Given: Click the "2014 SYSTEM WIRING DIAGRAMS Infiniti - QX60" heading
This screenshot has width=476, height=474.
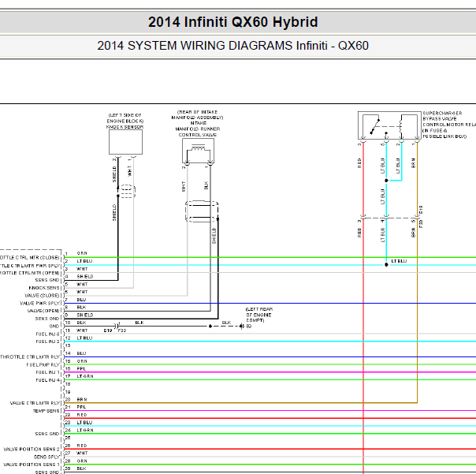Looking at the screenshot, I should click(x=232, y=46).
